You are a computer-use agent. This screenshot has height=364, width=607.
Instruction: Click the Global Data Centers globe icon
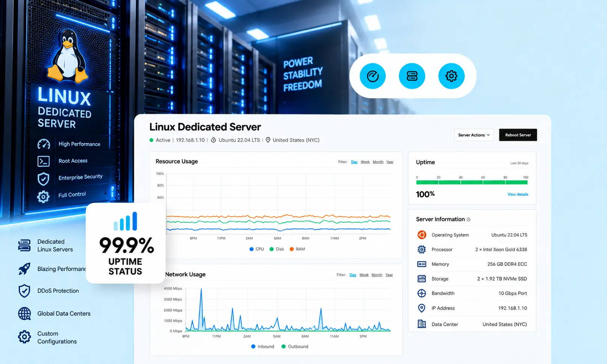[24, 314]
